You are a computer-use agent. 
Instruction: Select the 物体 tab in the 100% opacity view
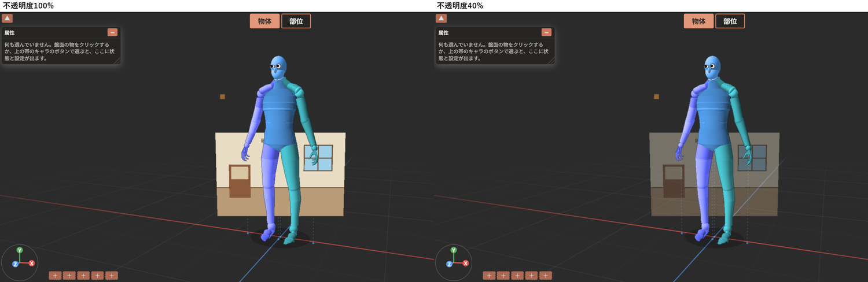click(265, 21)
